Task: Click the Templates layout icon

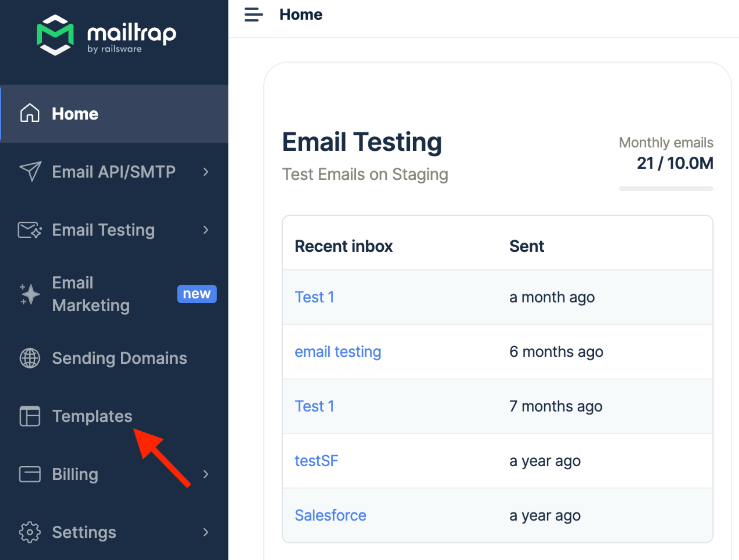Action: (x=30, y=416)
